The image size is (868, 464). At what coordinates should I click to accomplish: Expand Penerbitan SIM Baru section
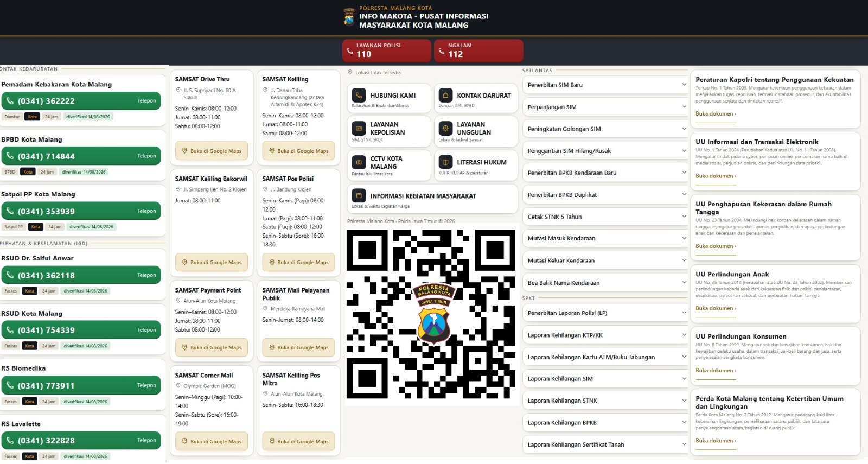point(605,85)
